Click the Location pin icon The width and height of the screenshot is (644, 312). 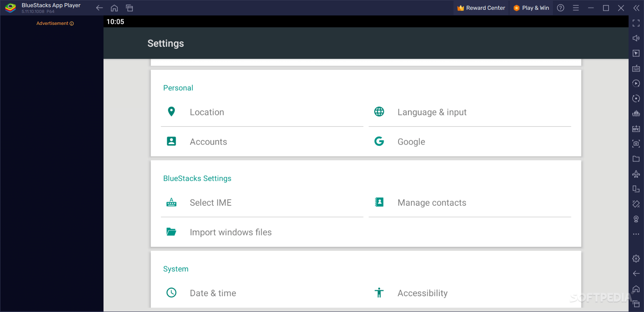pyautogui.click(x=171, y=112)
